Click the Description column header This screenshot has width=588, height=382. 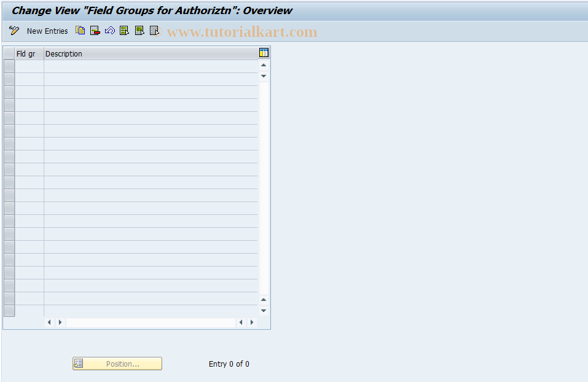[x=151, y=53]
